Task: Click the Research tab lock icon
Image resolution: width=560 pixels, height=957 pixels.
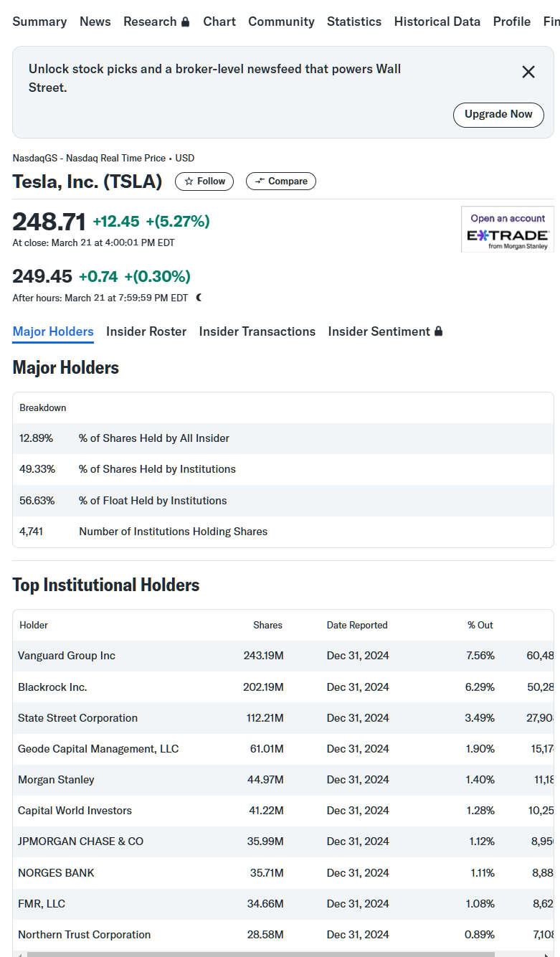Action: 186,22
